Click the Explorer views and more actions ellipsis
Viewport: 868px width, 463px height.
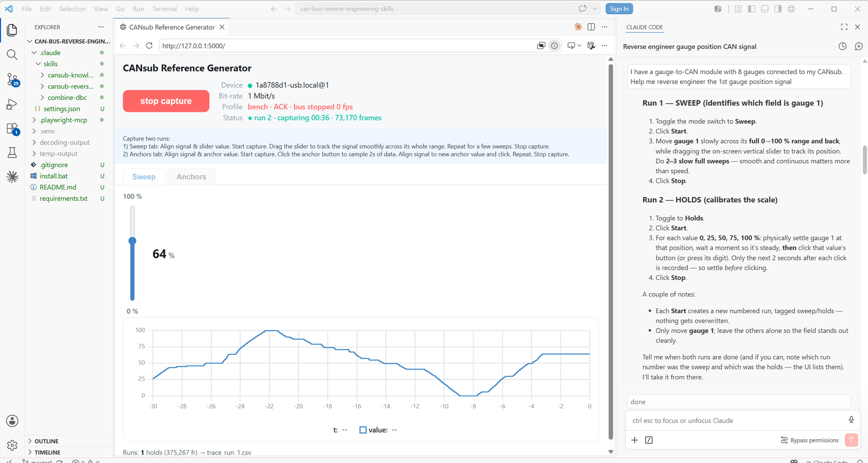coord(101,27)
